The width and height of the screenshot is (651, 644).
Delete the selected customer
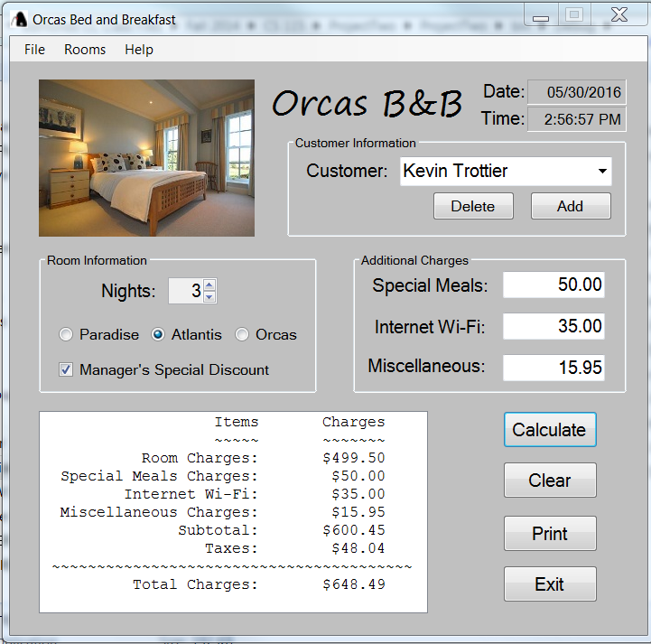pos(473,206)
